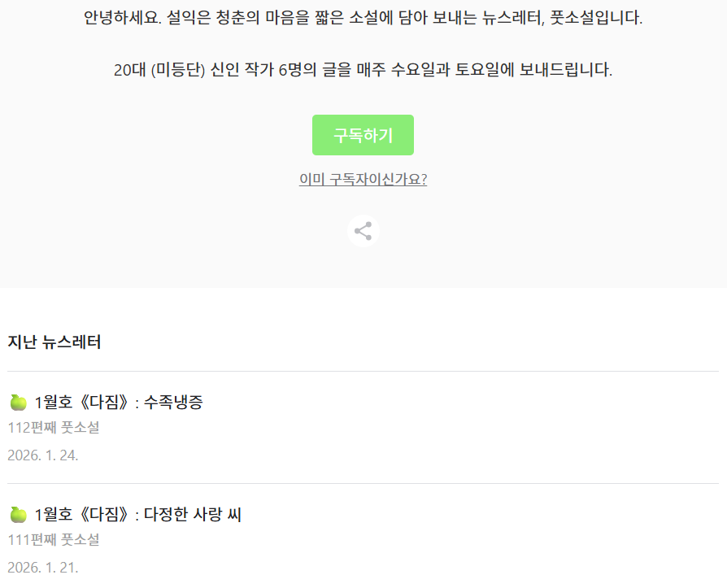The image size is (727, 588).
Task: Click the date 2026. 1. 21.
Action: point(42,567)
